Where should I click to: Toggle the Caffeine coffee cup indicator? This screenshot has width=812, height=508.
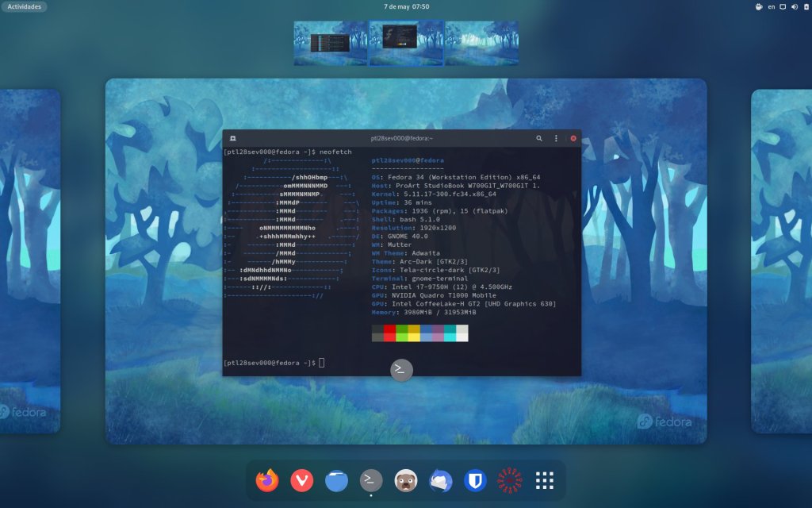coord(757,6)
